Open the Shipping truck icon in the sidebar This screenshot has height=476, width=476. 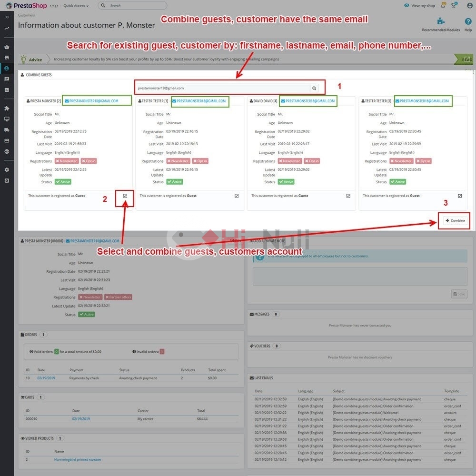tap(7, 130)
